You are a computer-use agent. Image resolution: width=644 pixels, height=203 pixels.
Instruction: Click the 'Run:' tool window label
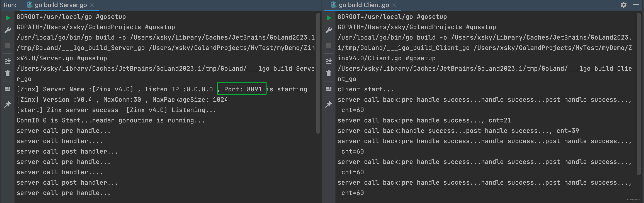(x=10, y=5)
